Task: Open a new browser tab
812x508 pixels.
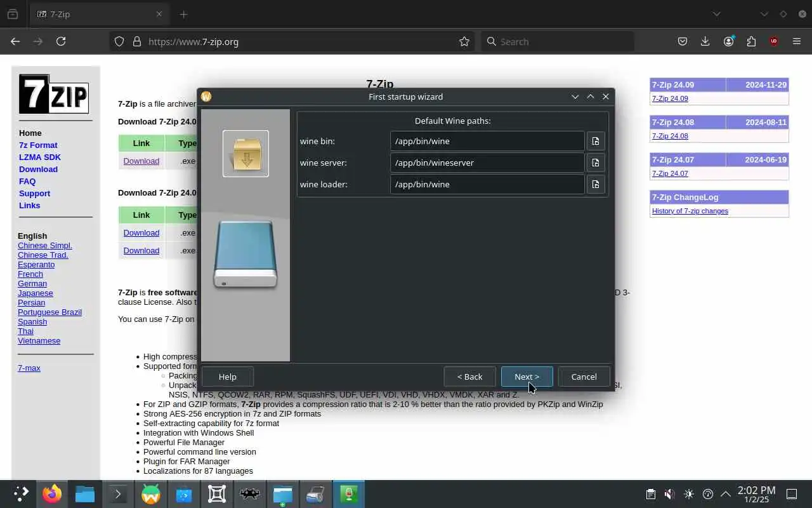Action: [x=183, y=14]
